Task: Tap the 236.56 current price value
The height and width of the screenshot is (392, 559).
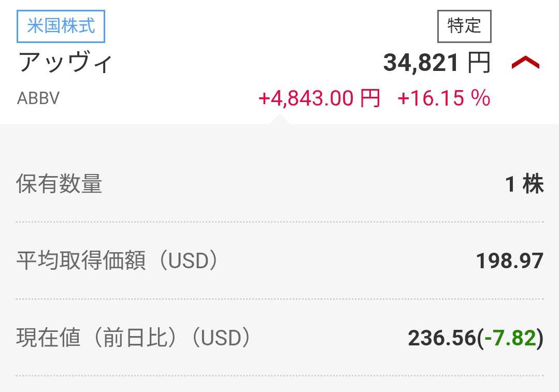Action: [x=441, y=339]
